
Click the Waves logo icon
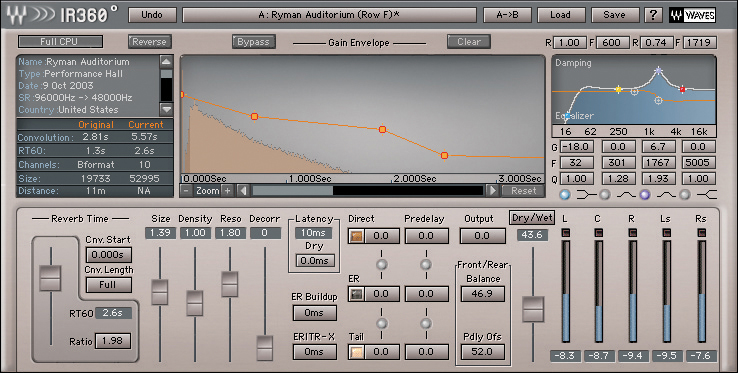point(692,15)
